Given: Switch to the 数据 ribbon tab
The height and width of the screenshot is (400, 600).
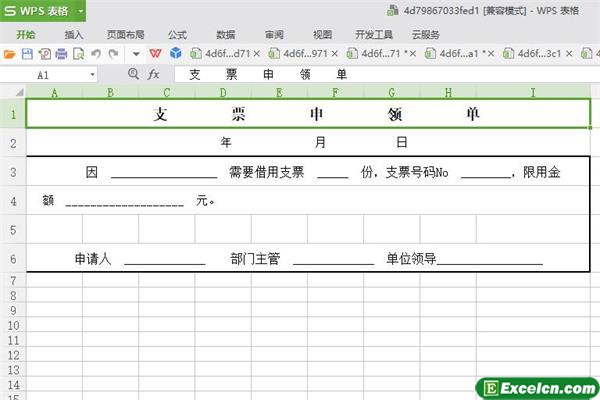Looking at the screenshot, I should pyautogui.click(x=226, y=35).
